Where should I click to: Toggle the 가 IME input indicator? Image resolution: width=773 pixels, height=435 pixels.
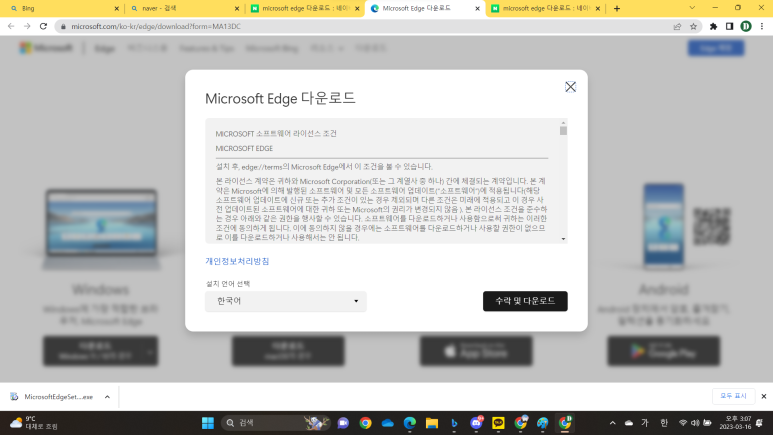[645, 423]
